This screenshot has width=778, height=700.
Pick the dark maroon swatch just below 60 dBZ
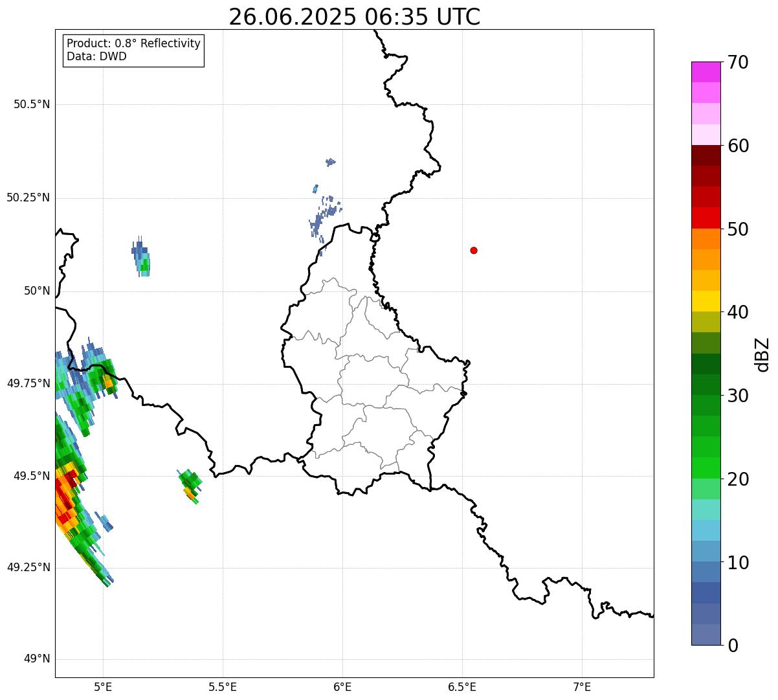point(706,155)
